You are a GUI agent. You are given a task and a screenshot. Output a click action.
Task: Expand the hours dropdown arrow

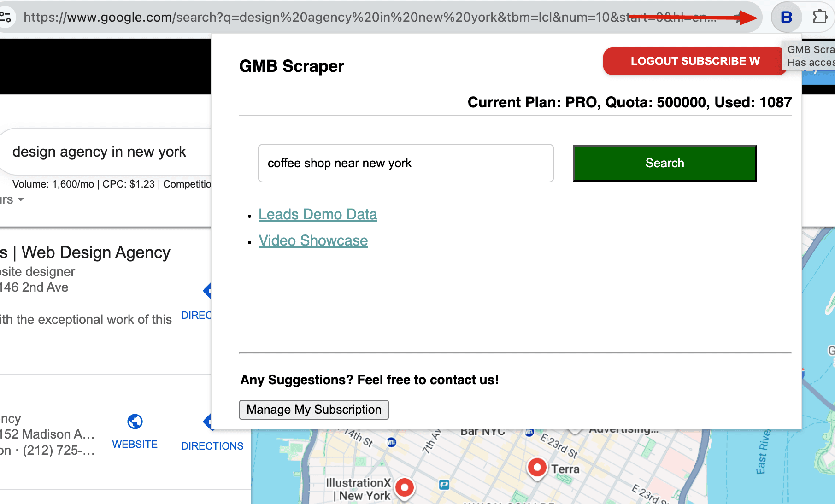point(20,199)
